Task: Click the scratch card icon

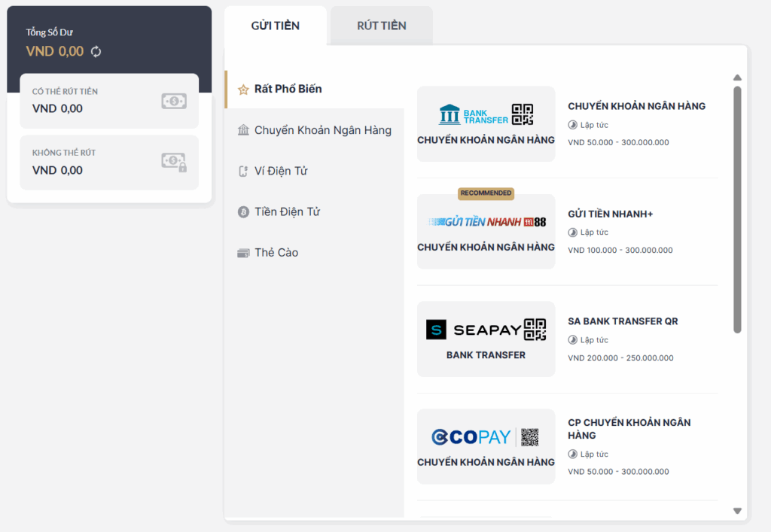Action: tap(243, 253)
